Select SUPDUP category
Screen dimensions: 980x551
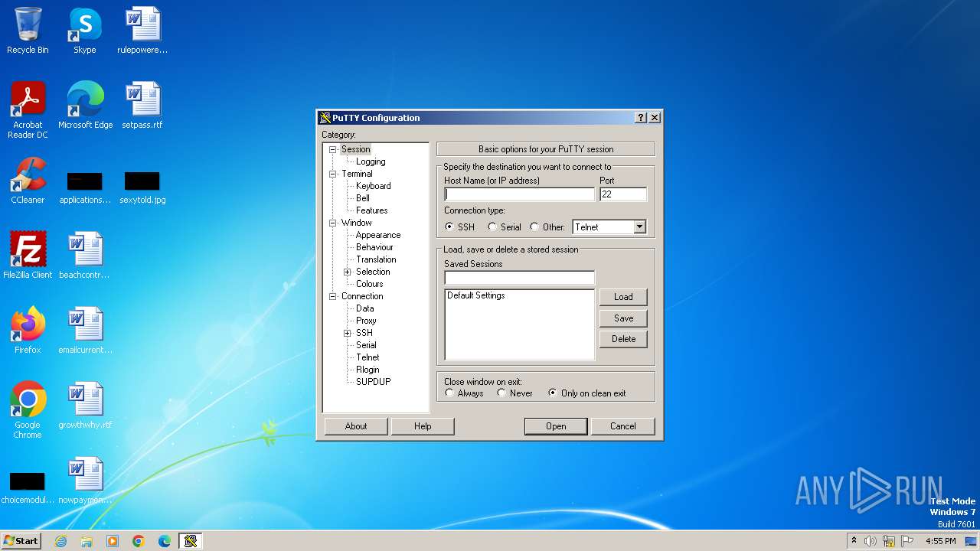(x=374, y=382)
